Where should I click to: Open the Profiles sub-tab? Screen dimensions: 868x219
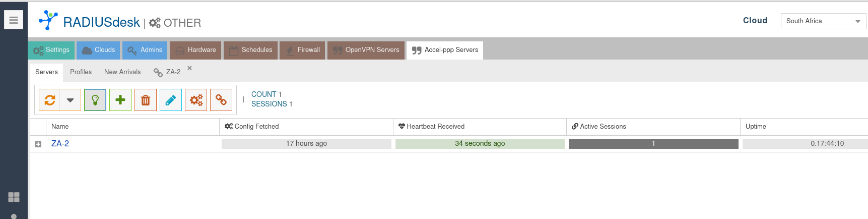(x=81, y=72)
